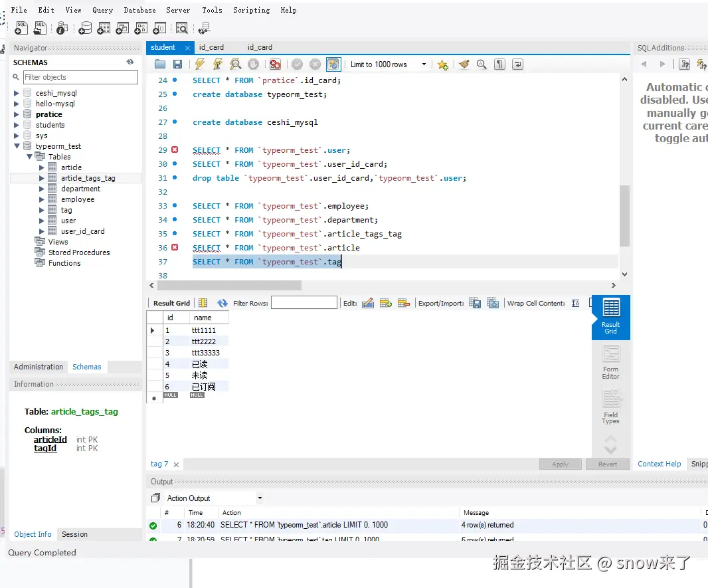Delete selected rows icon in result toolbar
The width and height of the screenshot is (708, 588).
[404, 303]
